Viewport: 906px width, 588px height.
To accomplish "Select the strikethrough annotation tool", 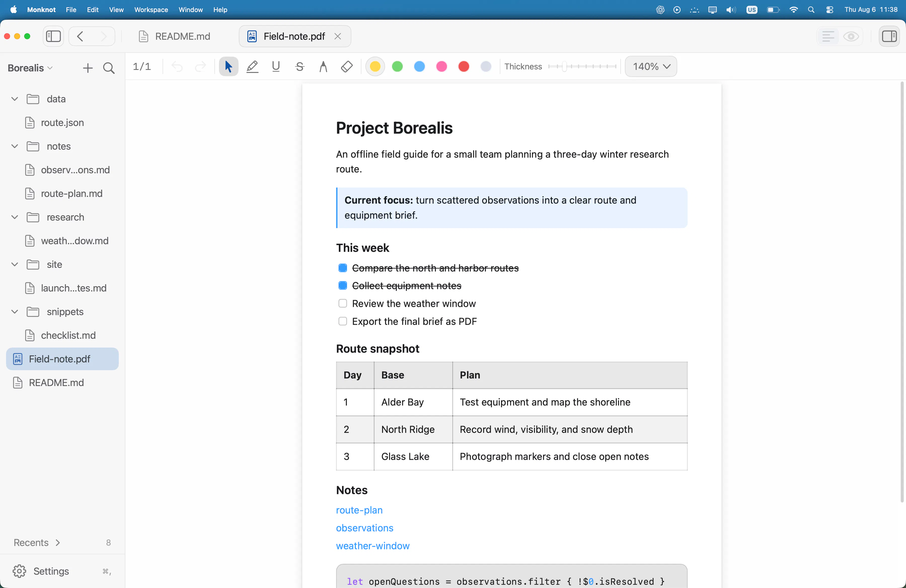I will click(x=299, y=67).
